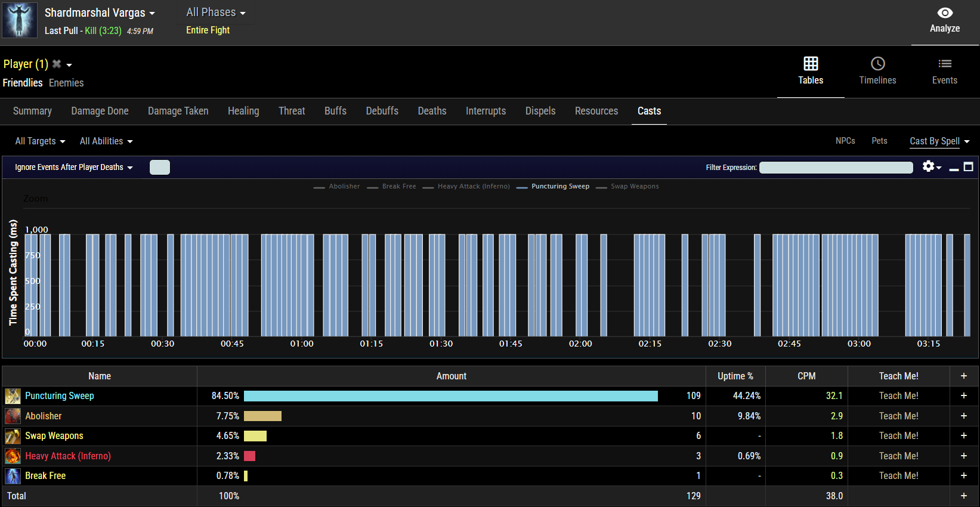Go to the Dispels tab
The height and width of the screenshot is (507, 980).
coord(540,111)
